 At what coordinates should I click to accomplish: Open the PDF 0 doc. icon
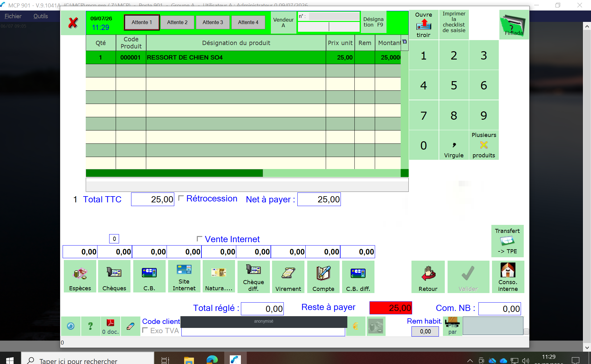click(110, 326)
